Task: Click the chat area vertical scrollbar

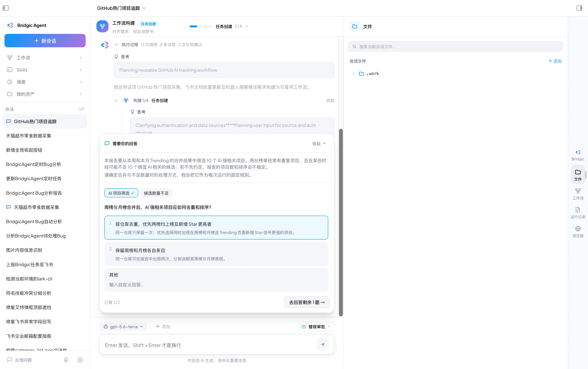Action: (341, 222)
